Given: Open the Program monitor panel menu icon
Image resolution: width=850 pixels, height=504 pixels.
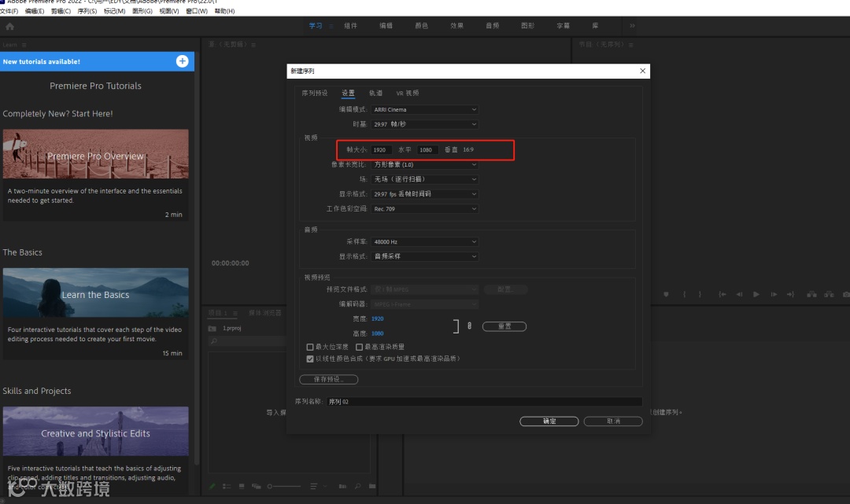Looking at the screenshot, I should [x=631, y=45].
